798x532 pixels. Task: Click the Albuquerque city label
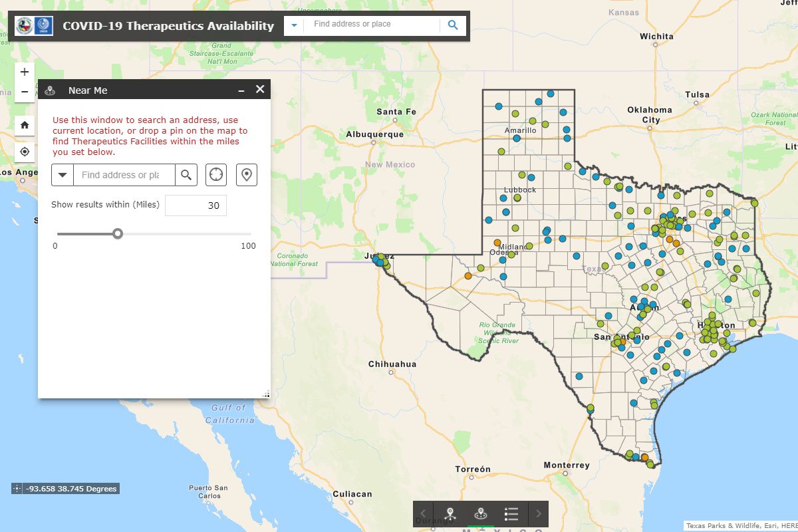[x=375, y=134]
